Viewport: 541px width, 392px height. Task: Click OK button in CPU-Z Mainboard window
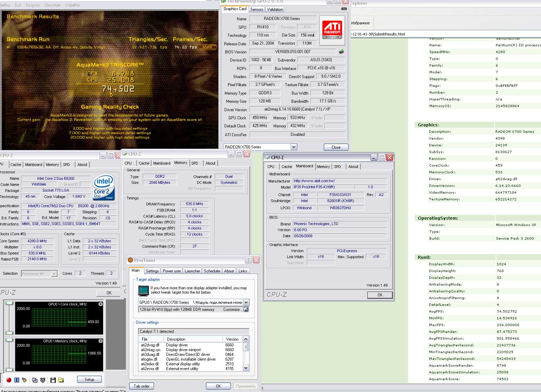tap(380, 295)
